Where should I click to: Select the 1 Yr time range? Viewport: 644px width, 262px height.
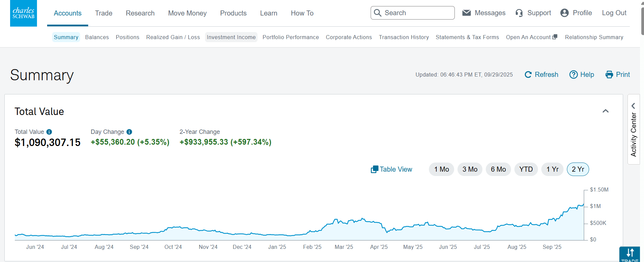click(552, 169)
